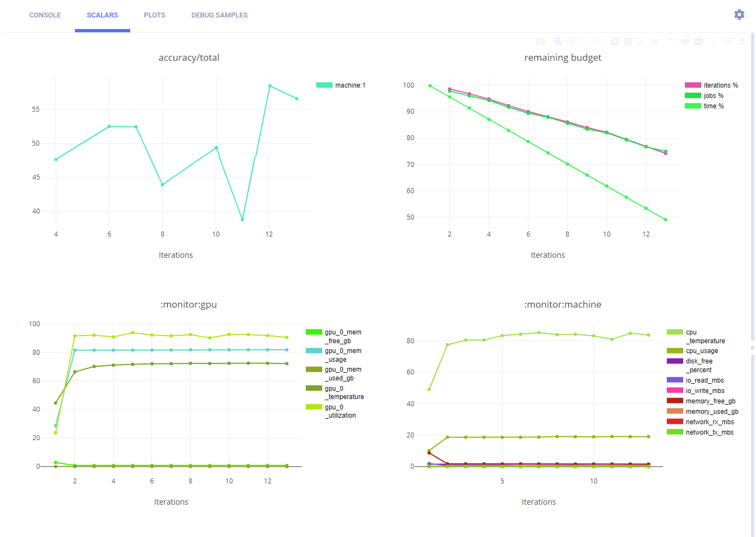Open scalars settings gear icon
The width and height of the screenshot is (756, 537).
click(x=739, y=15)
